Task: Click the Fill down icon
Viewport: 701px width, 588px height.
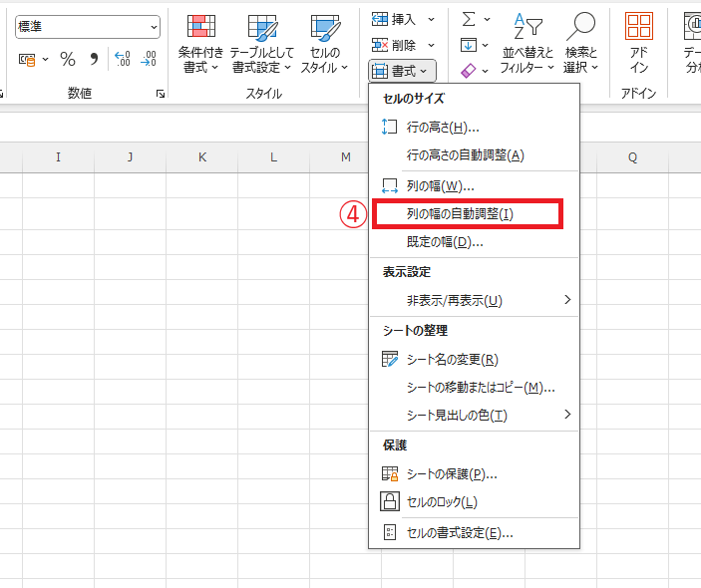Action: (x=469, y=45)
